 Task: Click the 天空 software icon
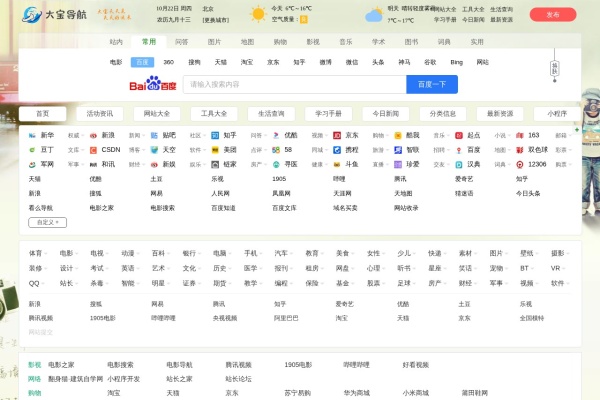tap(154, 150)
